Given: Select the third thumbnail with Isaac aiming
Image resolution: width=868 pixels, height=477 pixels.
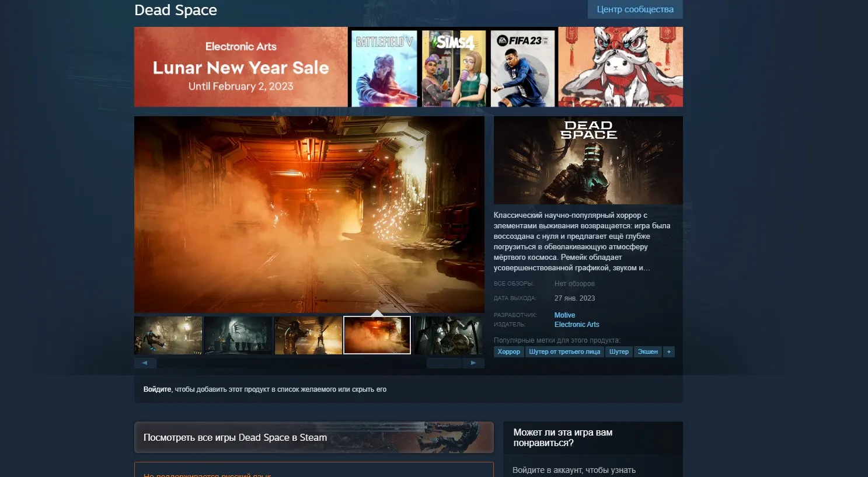Looking at the screenshot, I should [x=308, y=335].
